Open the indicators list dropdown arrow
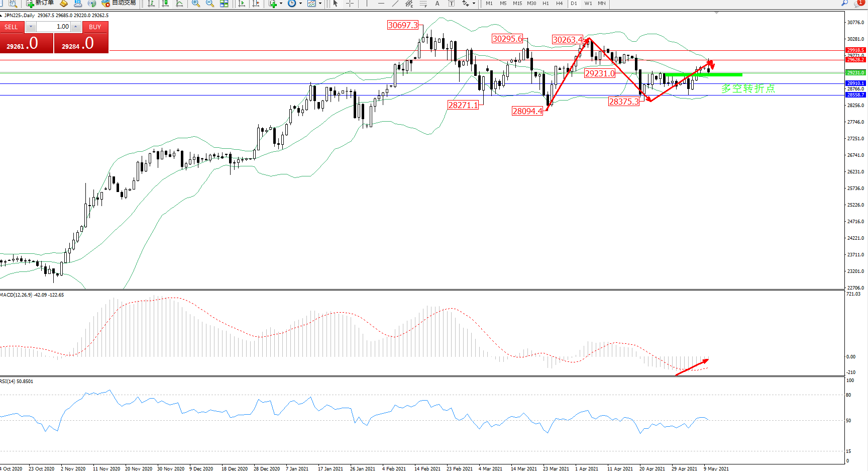 281,4
